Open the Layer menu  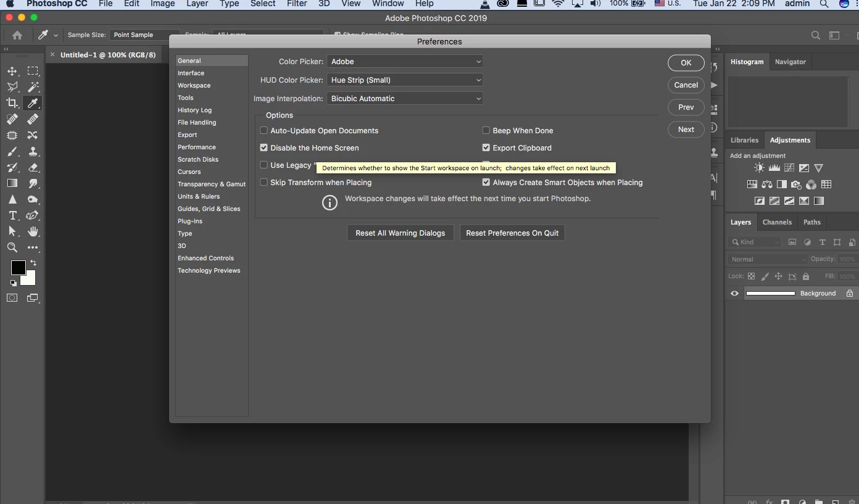[197, 4]
